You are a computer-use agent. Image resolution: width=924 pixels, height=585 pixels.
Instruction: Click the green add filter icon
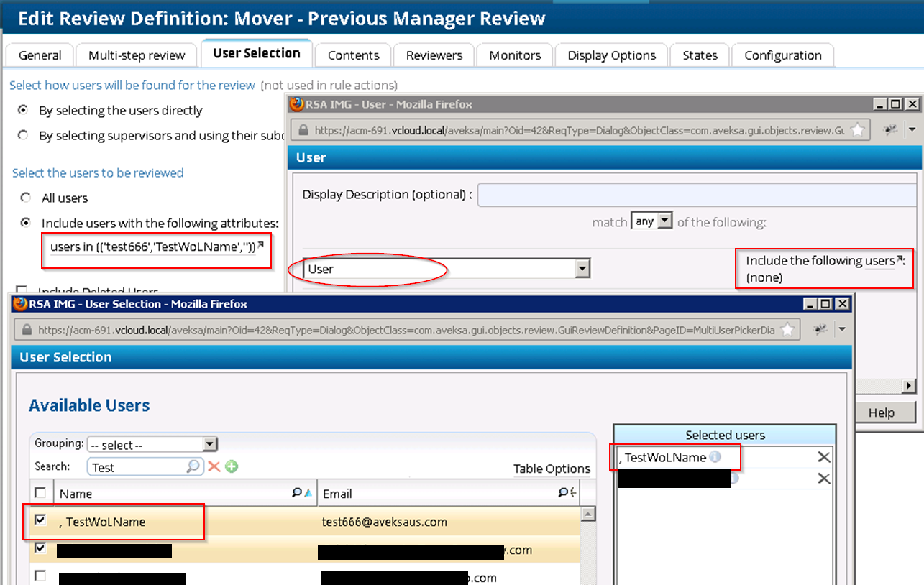click(231, 467)
